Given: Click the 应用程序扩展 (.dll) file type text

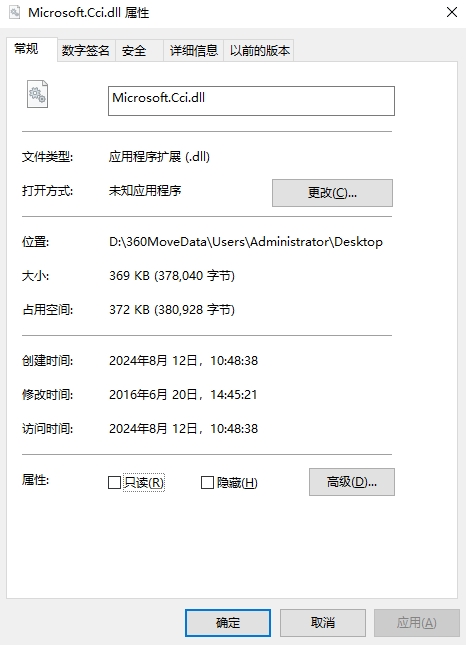Looking at the screenshot, I should pyautogui.click(x=160, y=157).
